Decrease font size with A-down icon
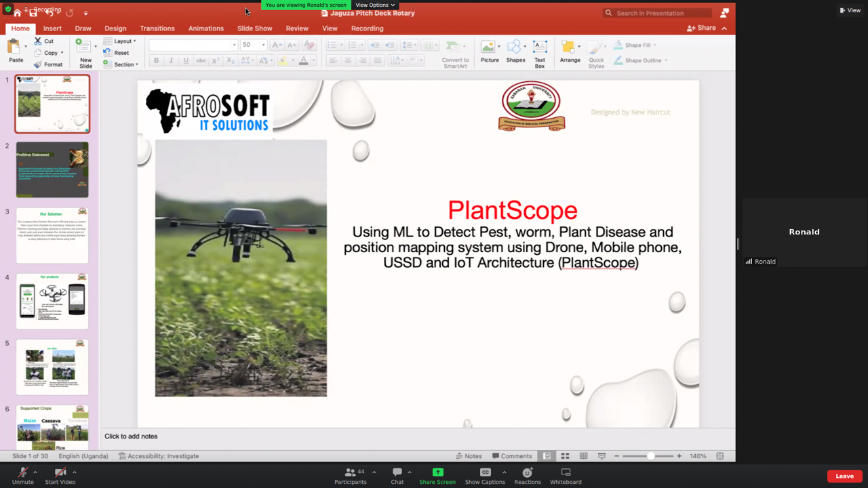 [292, 45]
